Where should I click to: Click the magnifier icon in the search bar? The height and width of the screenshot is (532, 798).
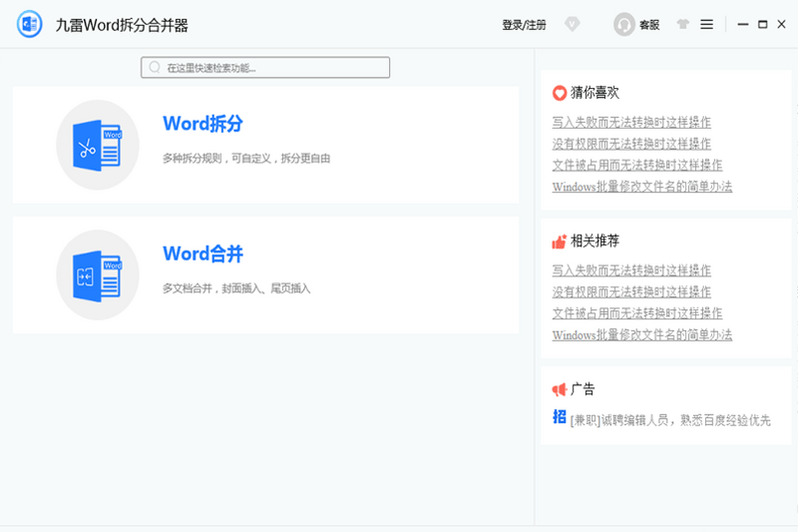point(154,67)
